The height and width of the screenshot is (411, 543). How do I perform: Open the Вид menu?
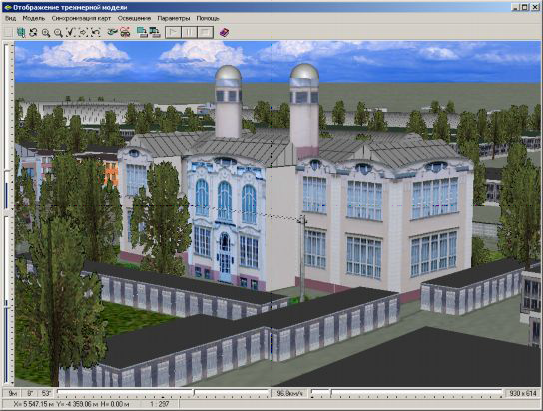(10, 18)
